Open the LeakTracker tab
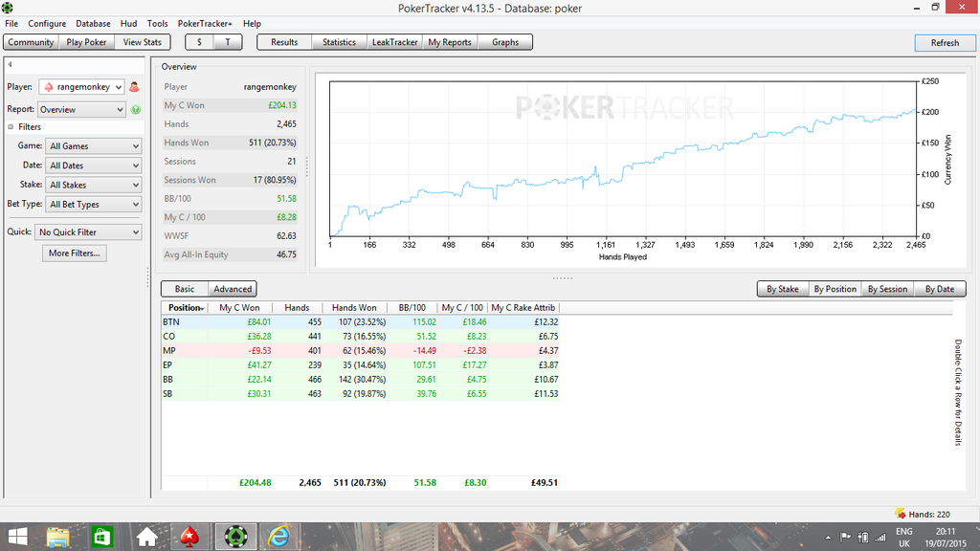This screenshot has width=980, height=551. 394,42
